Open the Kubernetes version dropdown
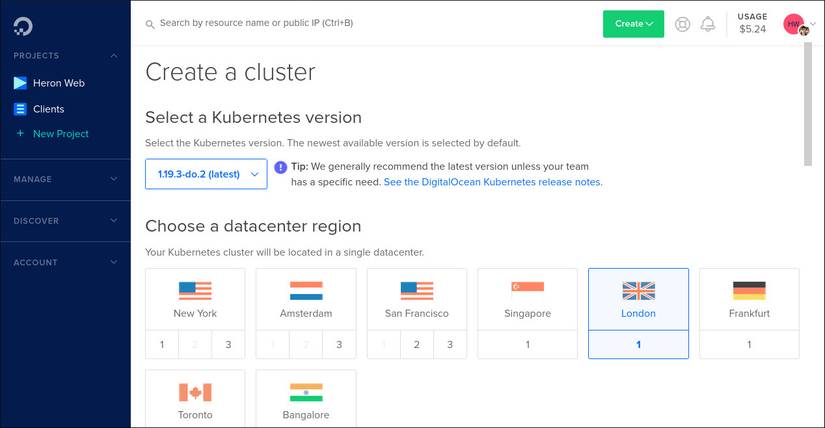 206,174
